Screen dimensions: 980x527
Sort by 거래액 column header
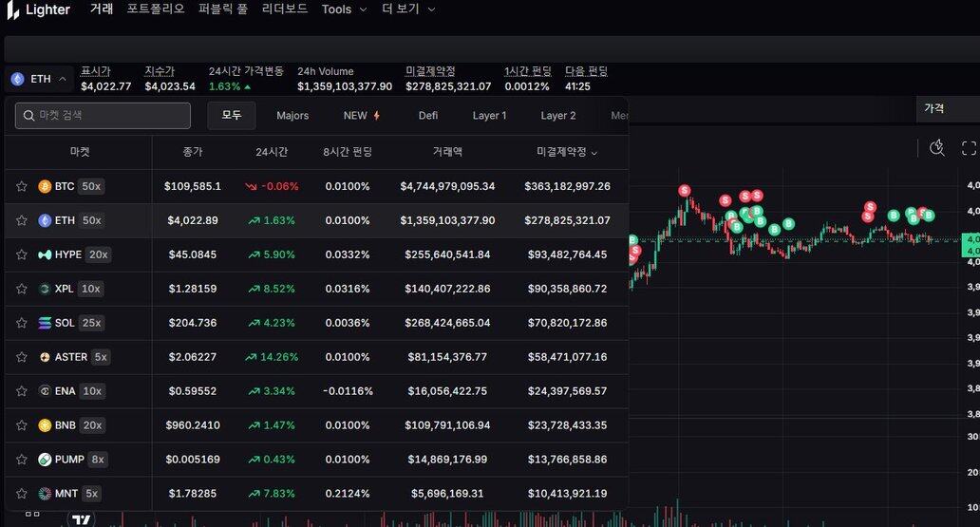[447, 152]
